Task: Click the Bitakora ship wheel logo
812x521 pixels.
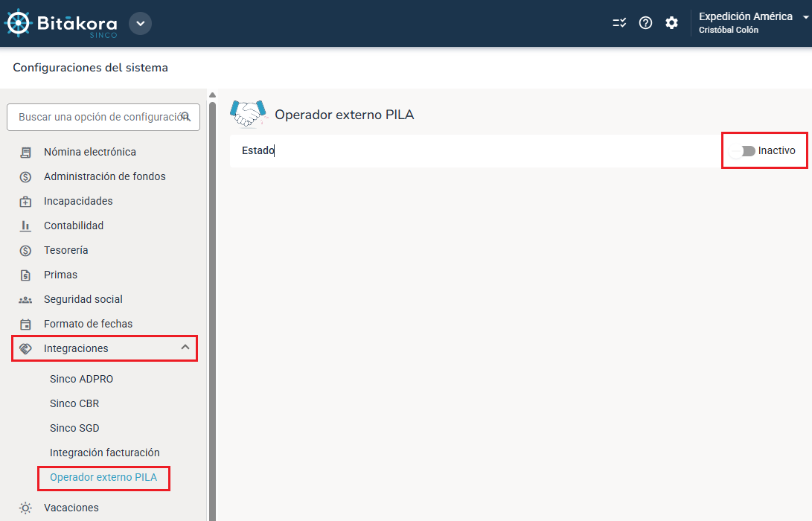Action: [18, 23]
